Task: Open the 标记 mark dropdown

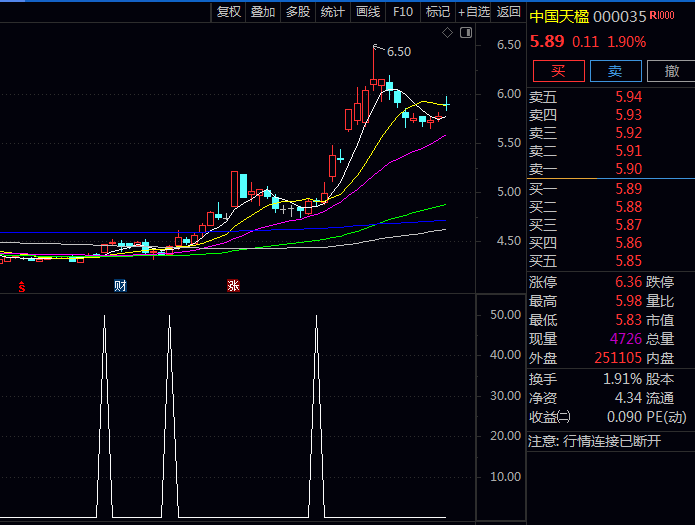Action: click(x=437, y=12)
